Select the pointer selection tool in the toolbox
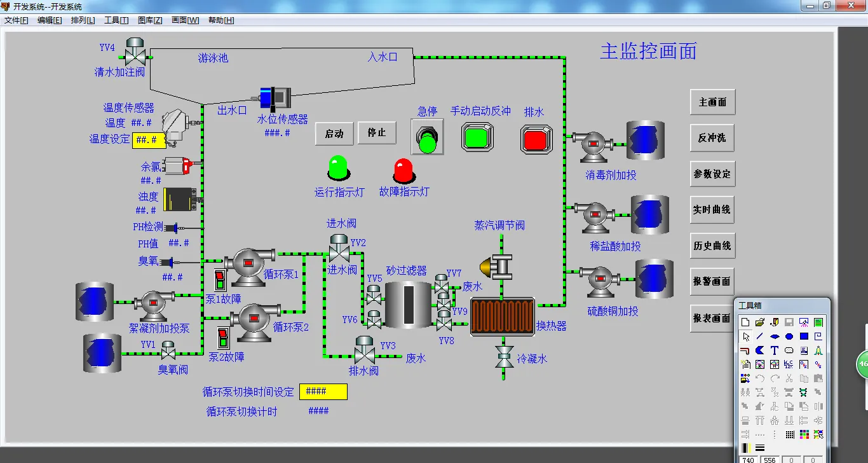 745,336
